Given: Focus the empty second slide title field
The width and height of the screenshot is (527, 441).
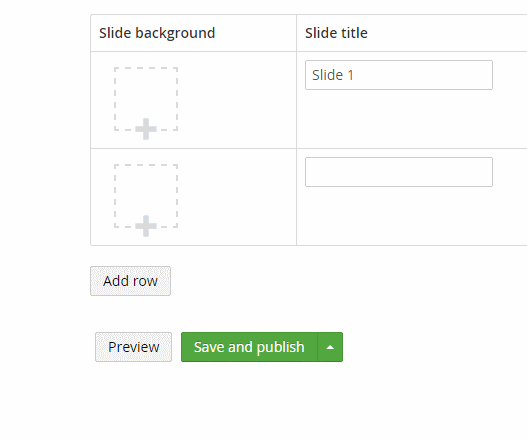Looking at the screenshot, I should click(399, 172).
